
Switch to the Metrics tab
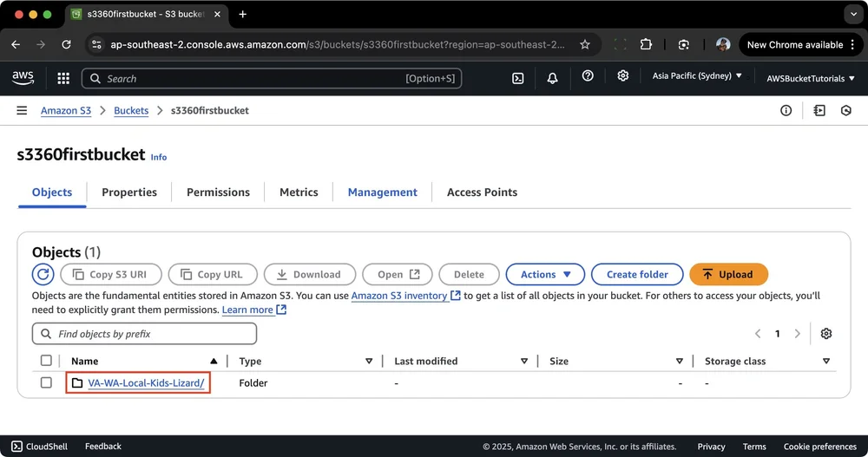coord(299,193)
